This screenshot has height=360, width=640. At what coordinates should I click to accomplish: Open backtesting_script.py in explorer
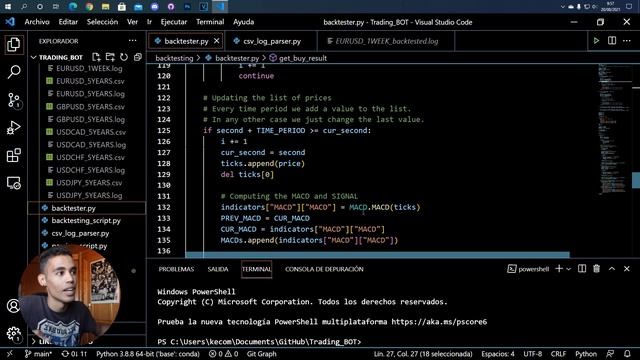point(86,220)
